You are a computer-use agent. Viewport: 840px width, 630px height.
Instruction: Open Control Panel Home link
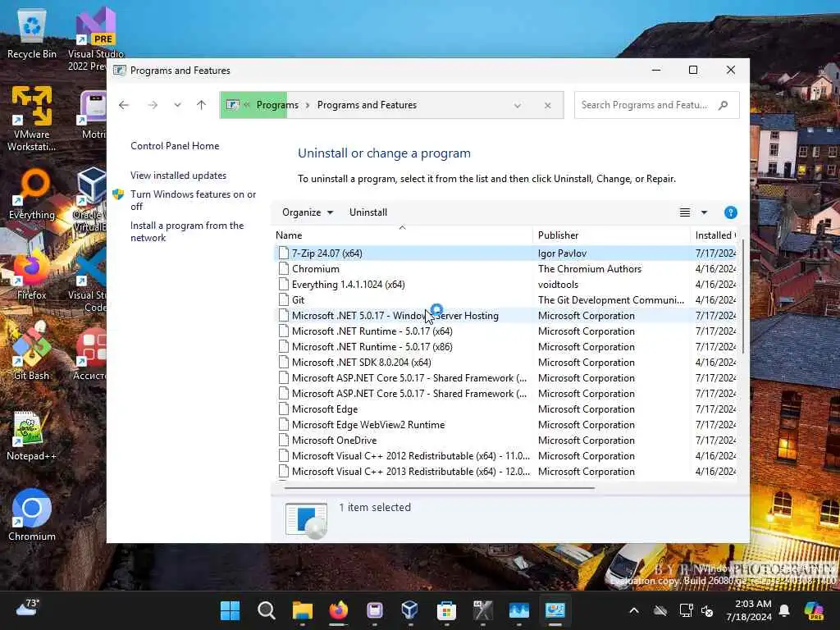click(x=175, y=146)
